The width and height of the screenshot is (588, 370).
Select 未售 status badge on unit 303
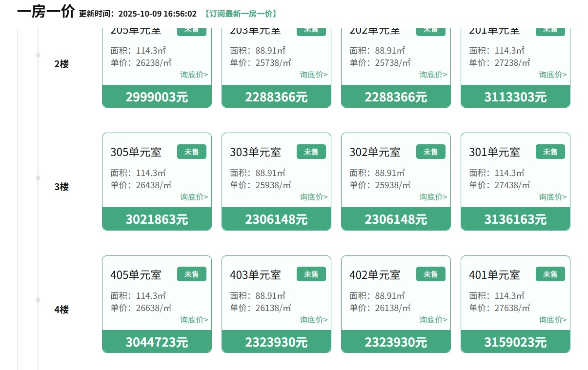click(x=311, y=152)
